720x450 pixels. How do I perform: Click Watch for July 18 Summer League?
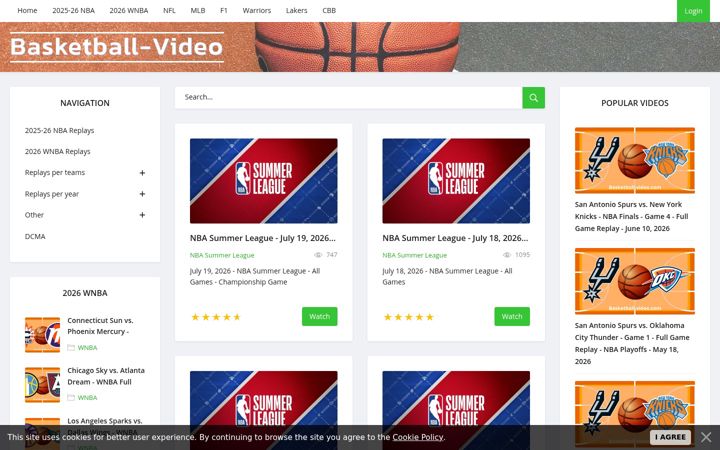point(512,316)
